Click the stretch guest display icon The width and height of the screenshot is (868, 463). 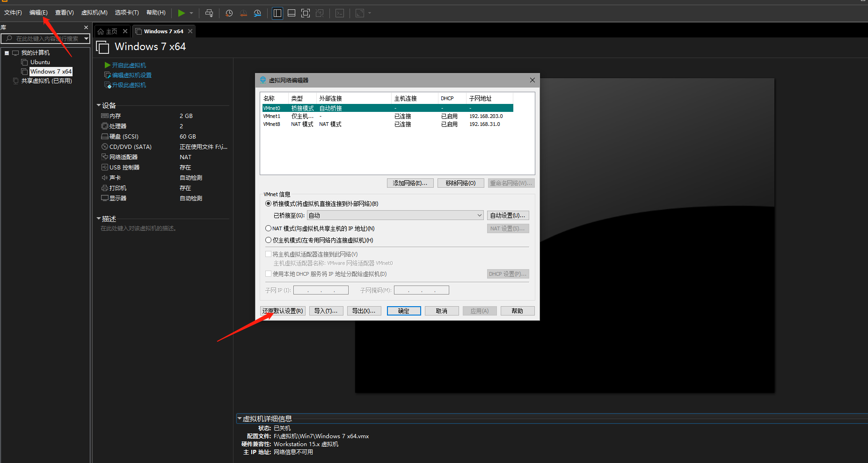(360, 13)
